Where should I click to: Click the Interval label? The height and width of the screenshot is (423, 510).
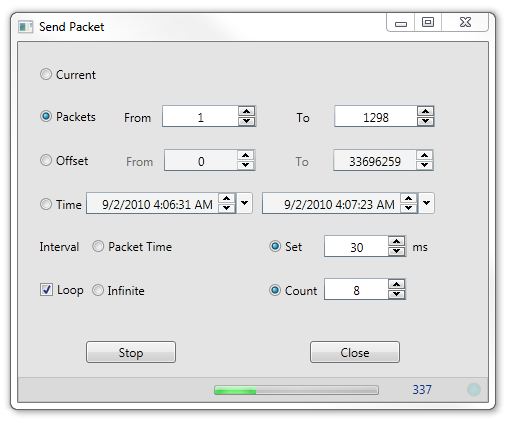(59, 247)
